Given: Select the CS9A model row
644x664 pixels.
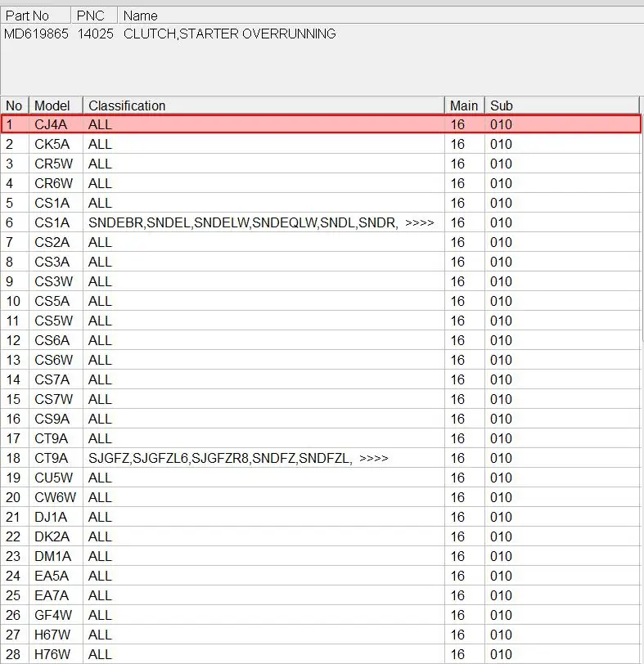Looking at the screenshot, I should click(x=321, y=419).
